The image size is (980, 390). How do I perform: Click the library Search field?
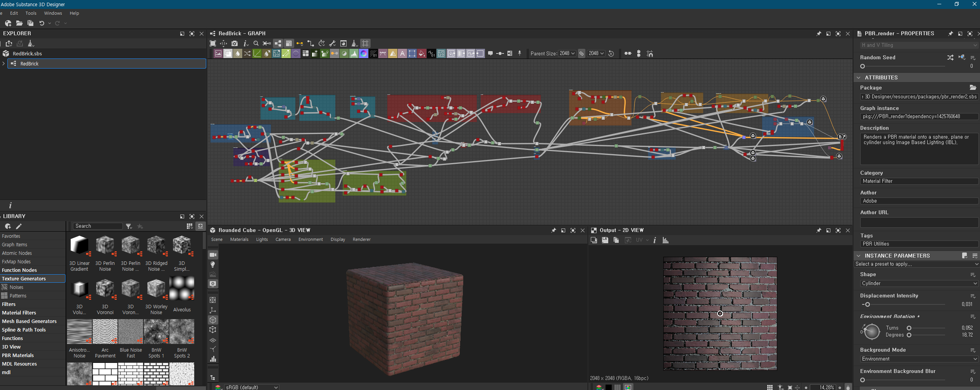click(98, 226)
